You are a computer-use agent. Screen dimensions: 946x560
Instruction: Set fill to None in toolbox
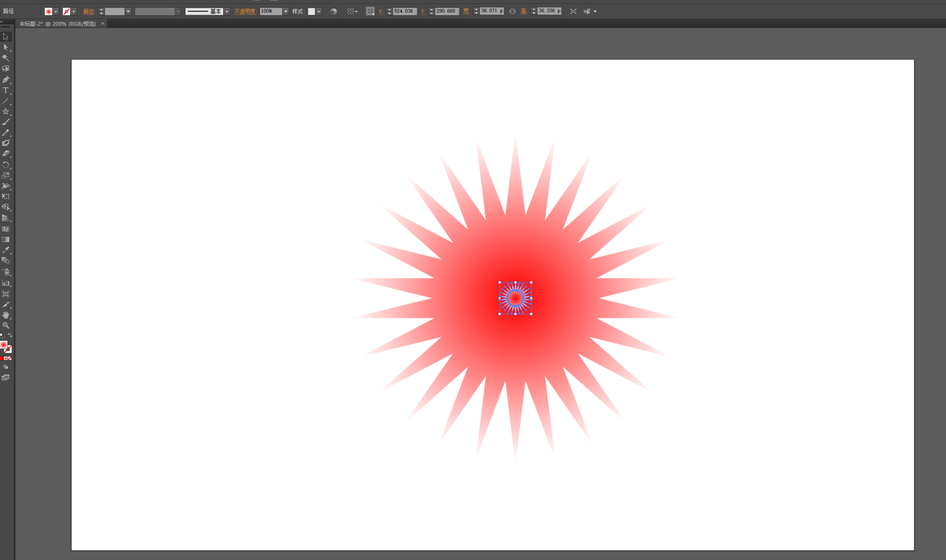9,359
